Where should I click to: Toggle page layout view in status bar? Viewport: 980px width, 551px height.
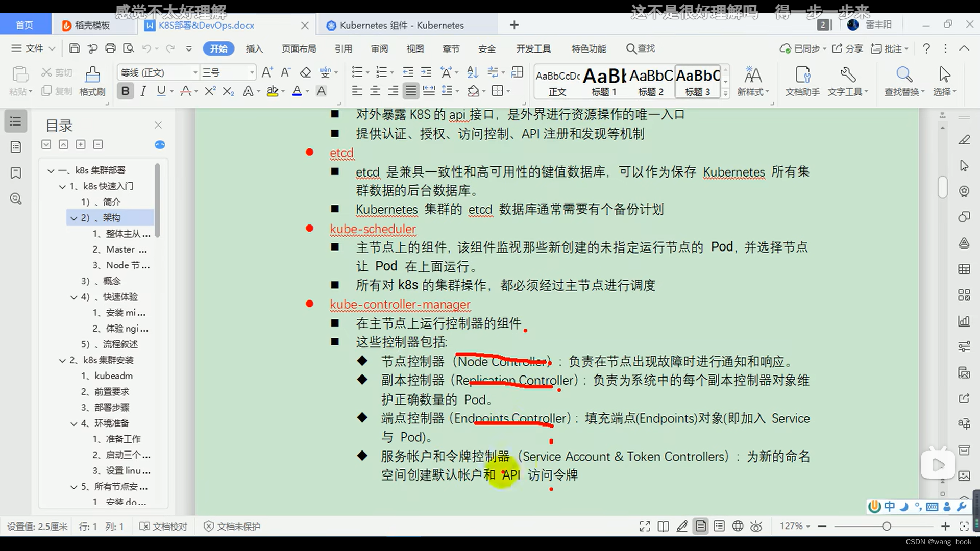[701, 527]
